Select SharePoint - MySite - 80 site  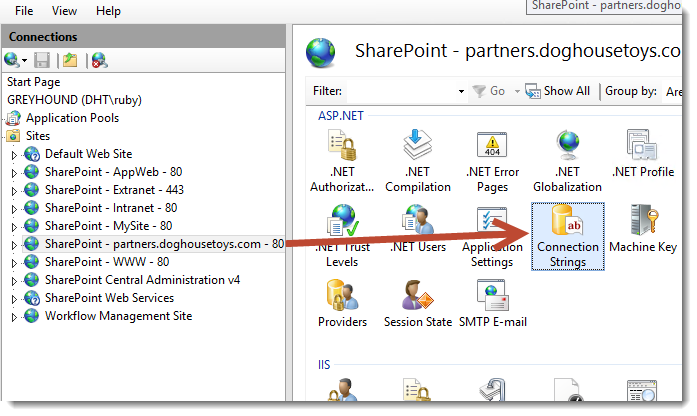[x=108, y=226]
